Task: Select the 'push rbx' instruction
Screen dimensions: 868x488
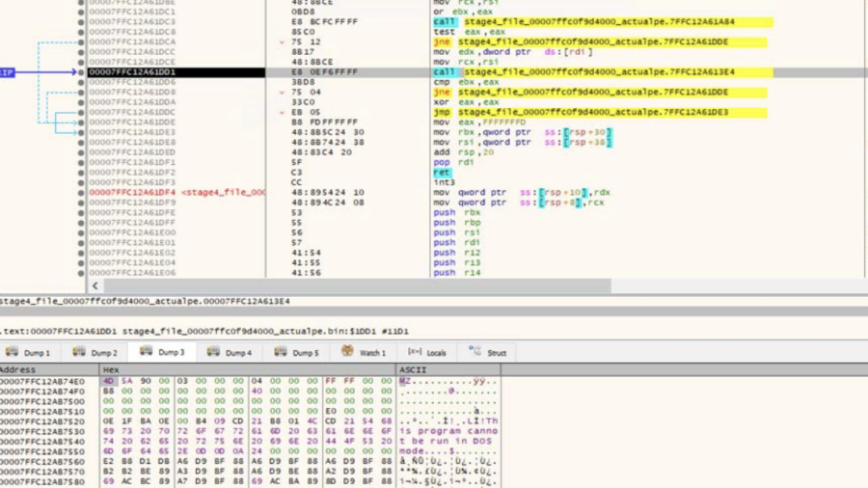Action: point(457,212)
